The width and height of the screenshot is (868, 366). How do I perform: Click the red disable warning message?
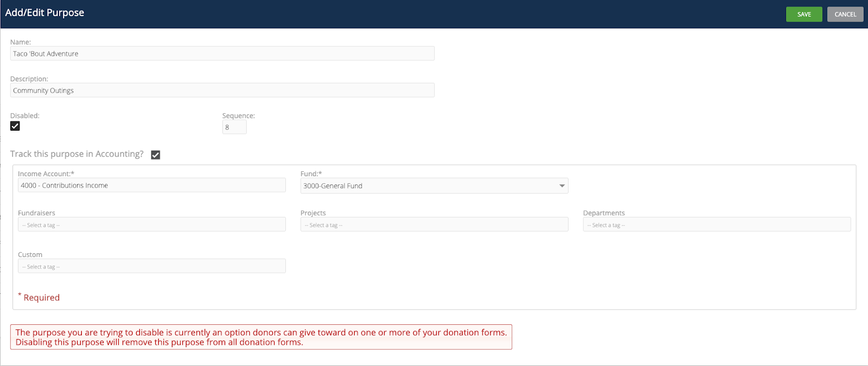[x=261, y=337]
